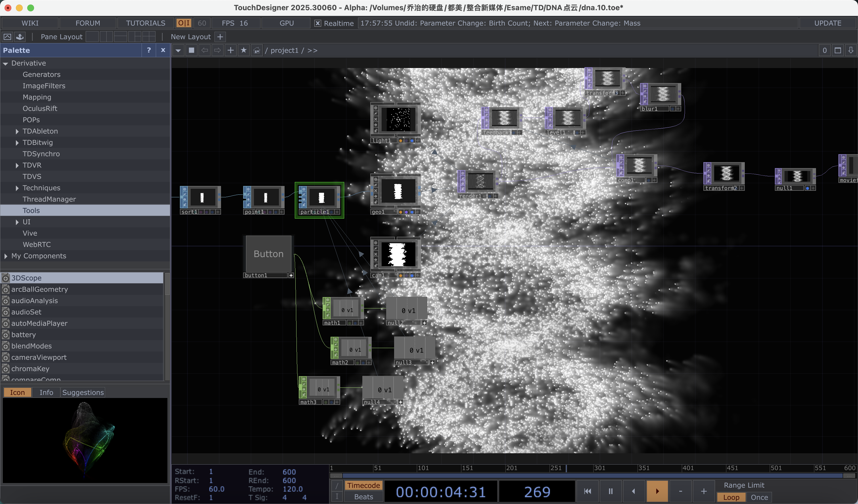
Task: Close the Palette panel
Action: coord(163,50)
